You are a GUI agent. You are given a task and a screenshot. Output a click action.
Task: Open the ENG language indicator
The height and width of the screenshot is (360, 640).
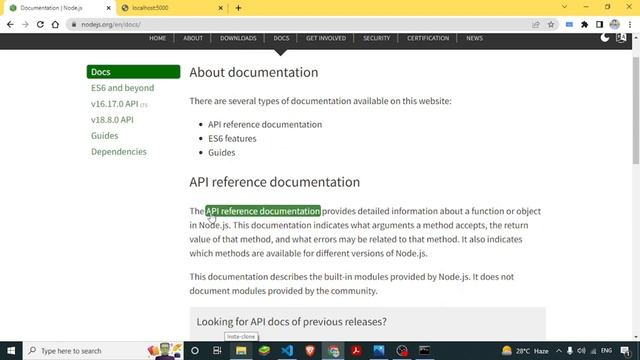click(x=607, y=351)
